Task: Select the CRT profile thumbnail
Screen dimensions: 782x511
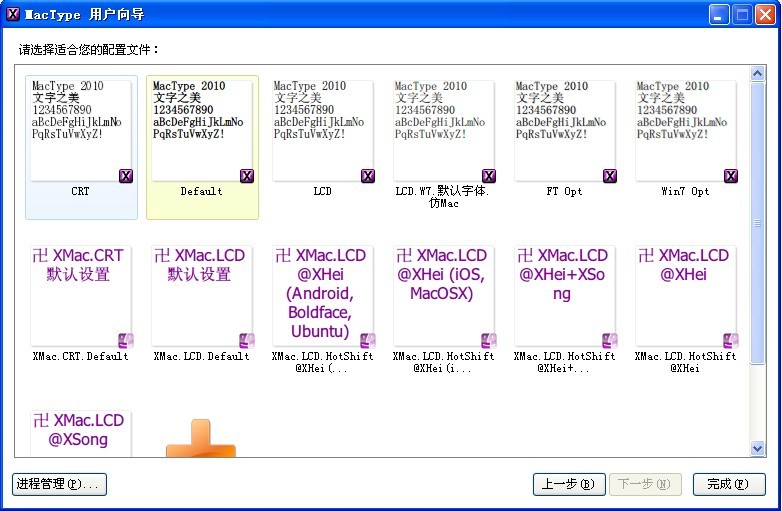Action: 81,132
